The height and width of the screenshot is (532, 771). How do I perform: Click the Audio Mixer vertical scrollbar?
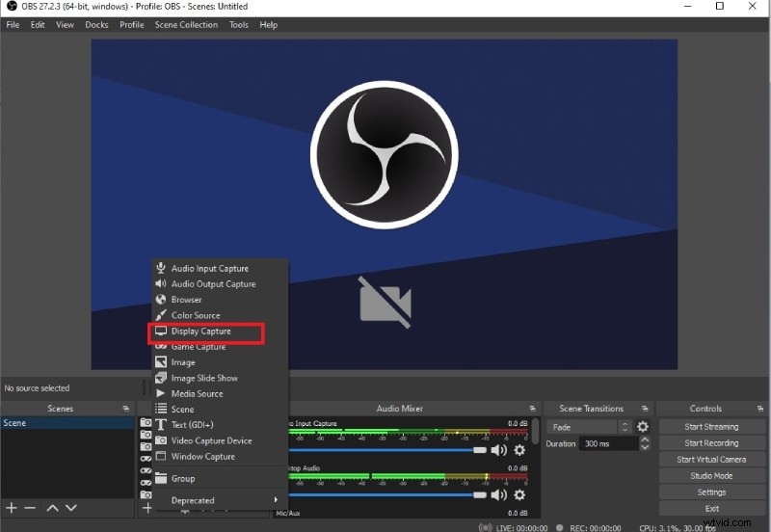pyautogui.click(x=536, y=430)
